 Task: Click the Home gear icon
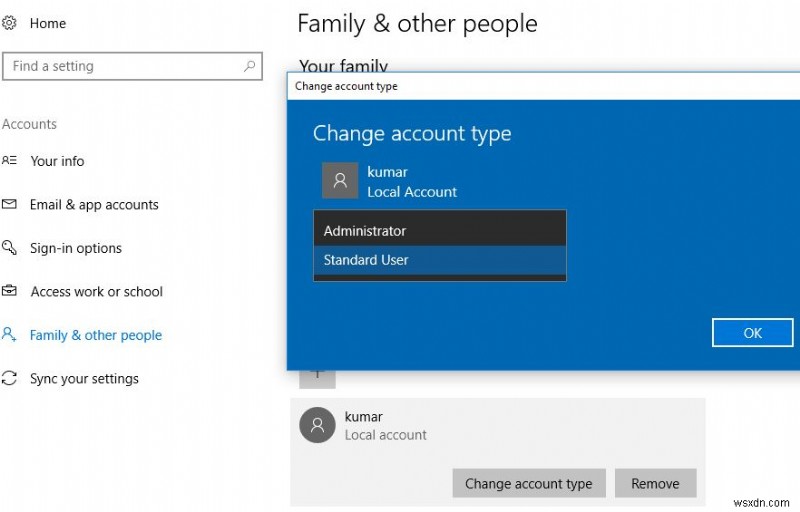10,23
